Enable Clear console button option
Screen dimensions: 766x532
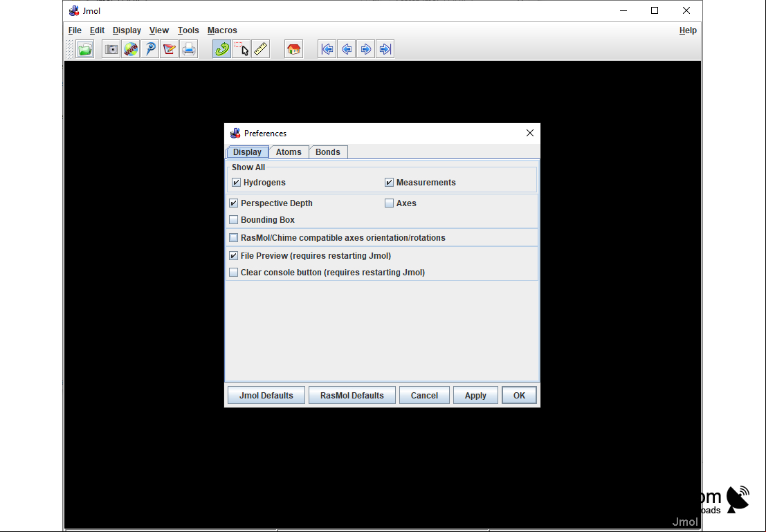[x=233, y=273]
